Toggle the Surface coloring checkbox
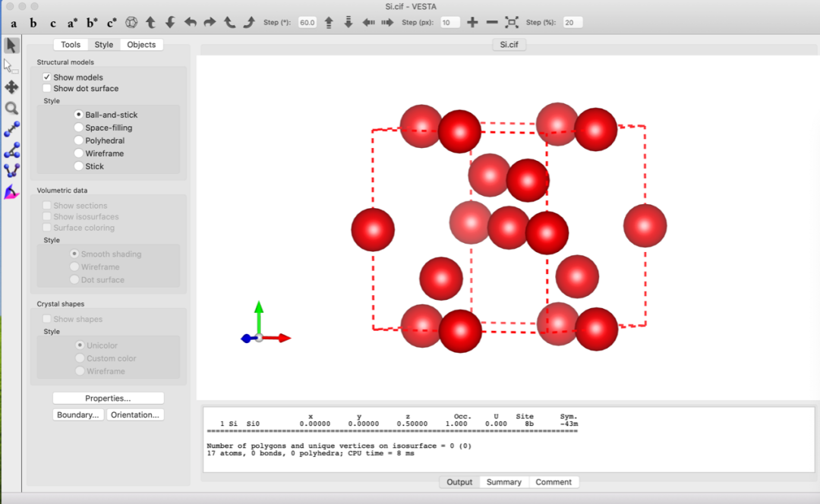The height and width of the screenshot is (504, 820). pyautogui.click(x=46, y=228)
